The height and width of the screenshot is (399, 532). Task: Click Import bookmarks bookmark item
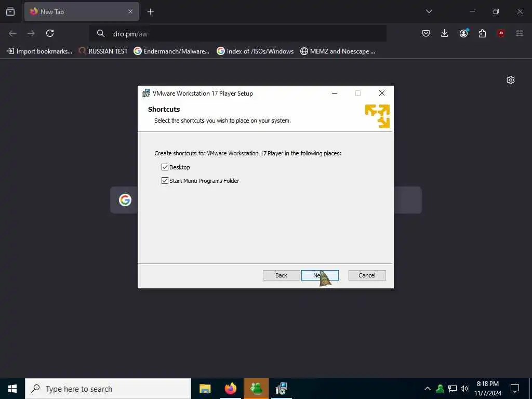[x=39, y=51]
